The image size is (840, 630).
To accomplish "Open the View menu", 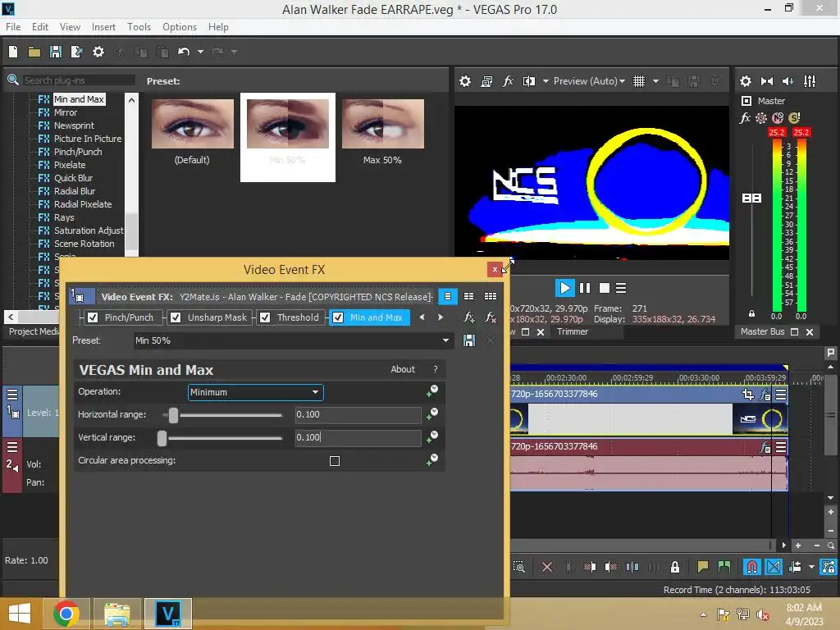I will (x=71, y=27).
